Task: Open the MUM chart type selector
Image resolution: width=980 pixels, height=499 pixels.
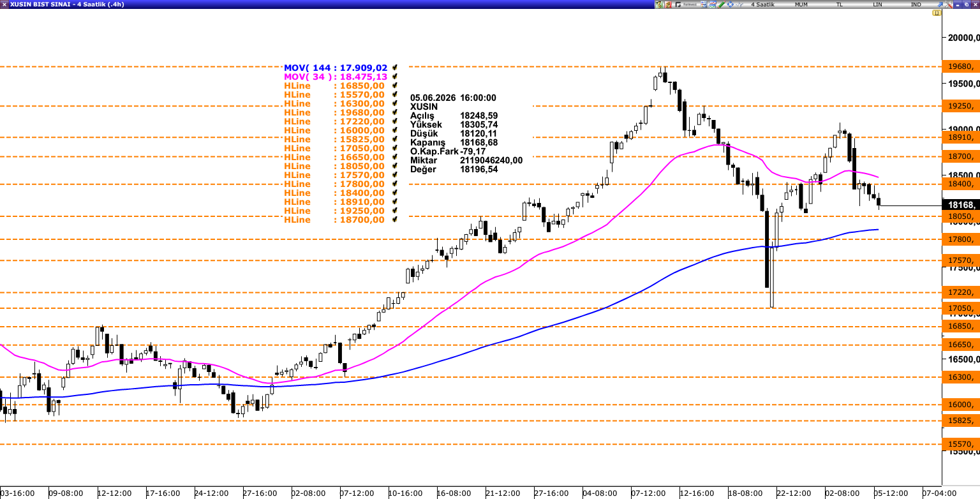Action: (x=801, y=4)
